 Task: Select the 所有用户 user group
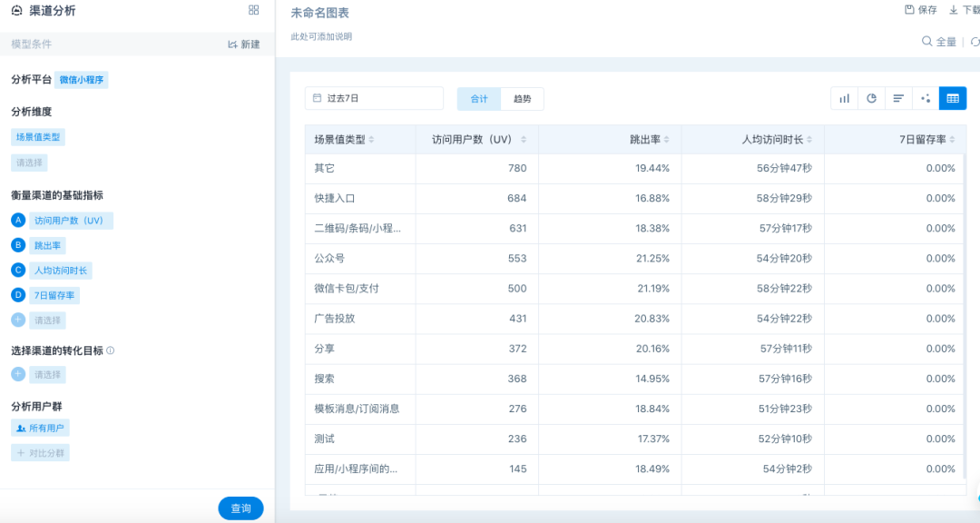coord(40,428)
